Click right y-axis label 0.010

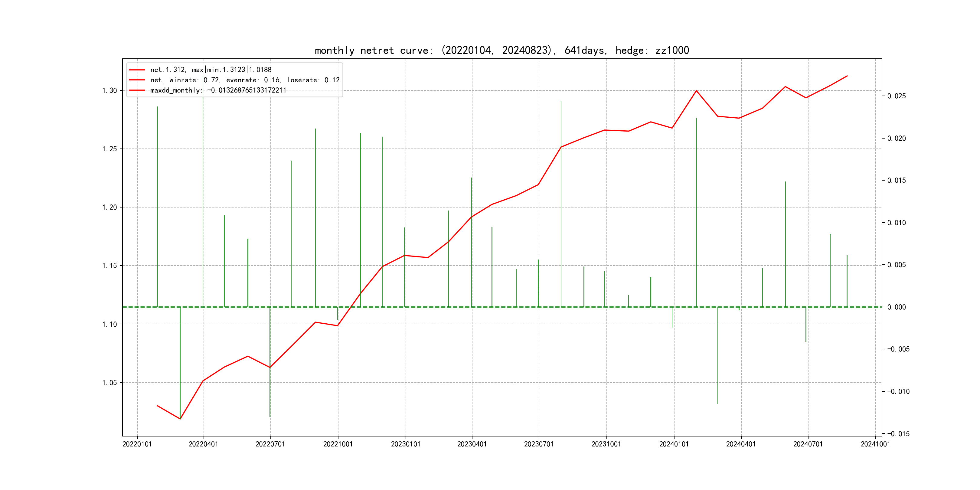(x=896, y=223)
